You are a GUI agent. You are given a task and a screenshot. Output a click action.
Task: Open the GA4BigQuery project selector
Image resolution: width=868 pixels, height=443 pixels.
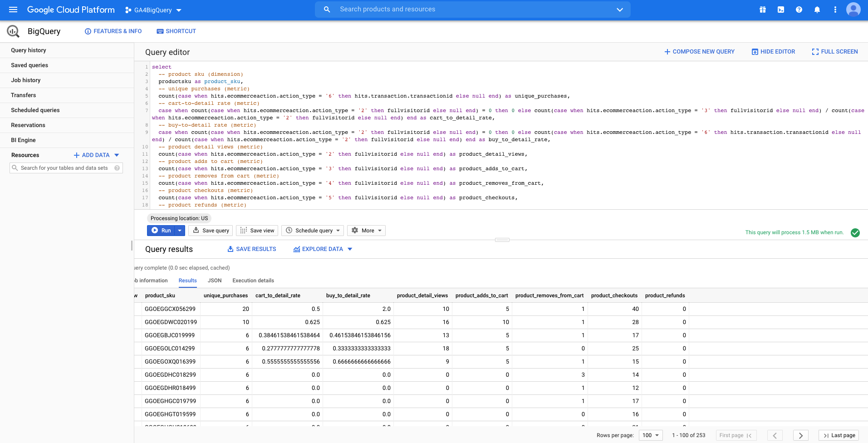153,10
